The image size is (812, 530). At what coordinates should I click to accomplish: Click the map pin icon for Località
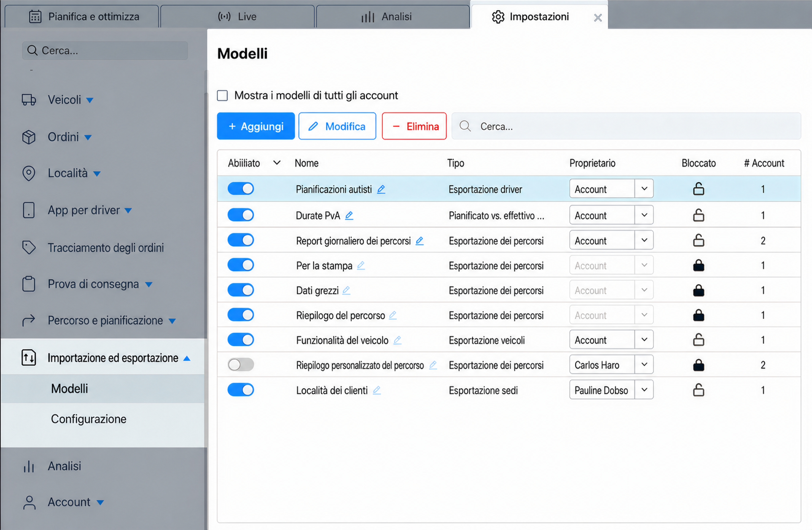(29, 173)
